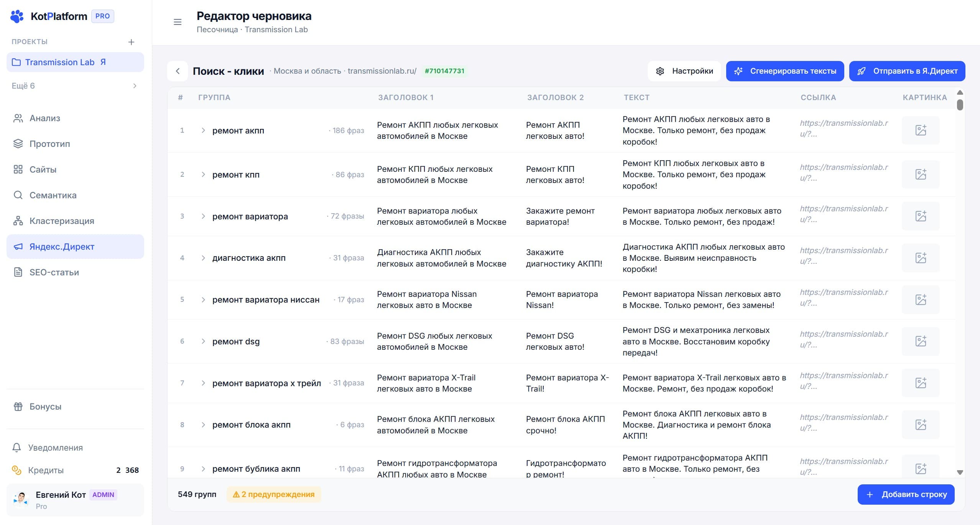This screenshot has width=980, height=525.
Task: Click the '549 групп' counter
Action: coord(197,494)
